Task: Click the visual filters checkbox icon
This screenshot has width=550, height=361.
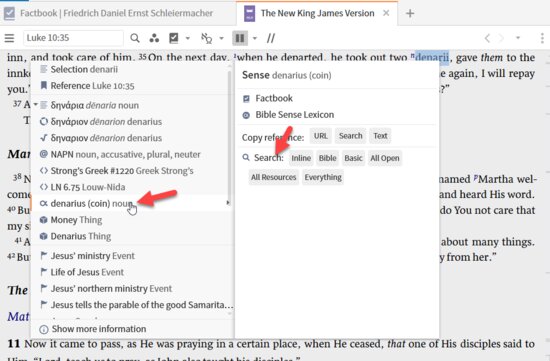Action: [174, 38]
